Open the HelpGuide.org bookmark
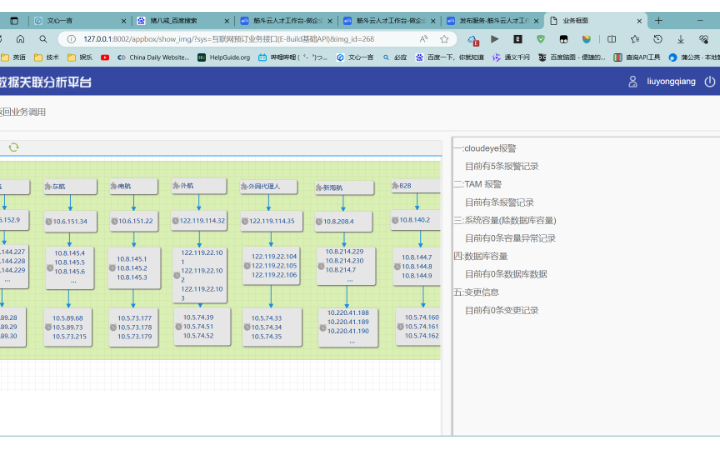This screenshot has height=450, width=720. click(223, 57)
